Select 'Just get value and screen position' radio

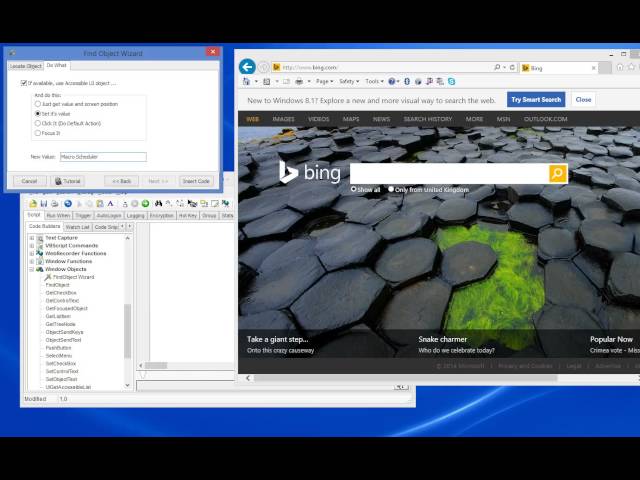click(x=38, y=104)
